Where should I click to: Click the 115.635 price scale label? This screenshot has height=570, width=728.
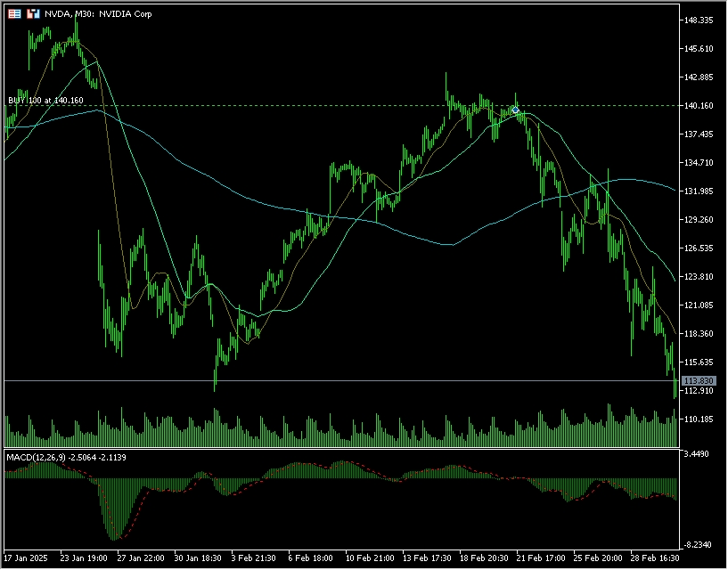[699, 362]
